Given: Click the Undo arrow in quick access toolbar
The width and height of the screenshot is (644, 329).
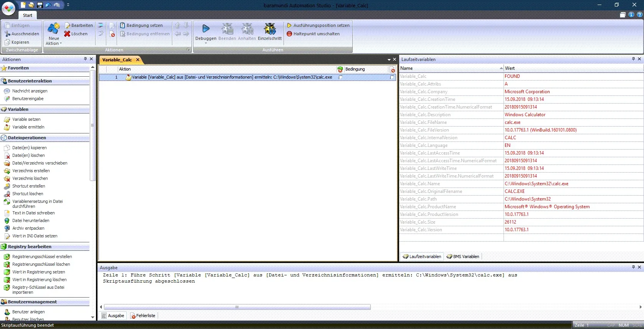Looking at the screenshot, I should click(48, 5).
